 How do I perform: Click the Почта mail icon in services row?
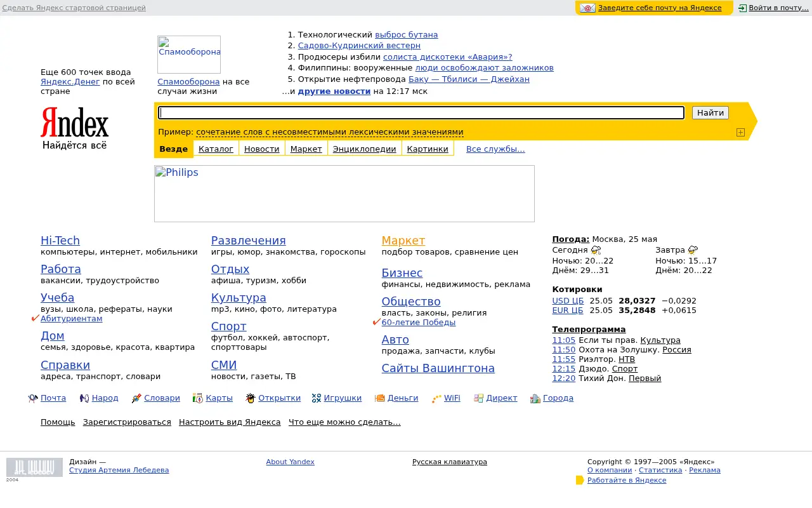(x=33, y=399)
